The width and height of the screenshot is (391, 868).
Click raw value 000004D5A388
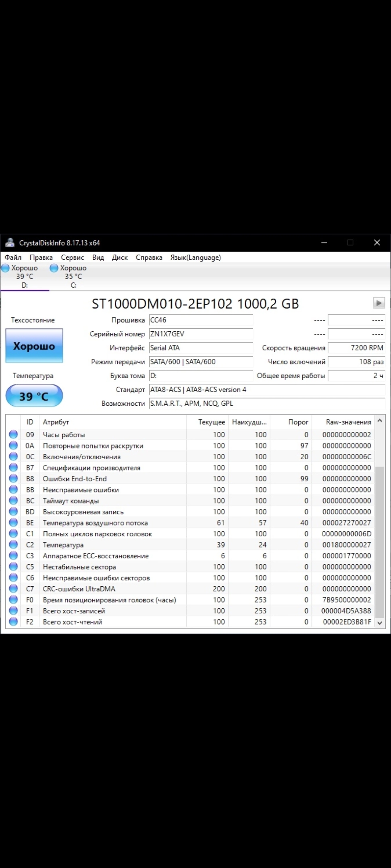tap(346, 611)
